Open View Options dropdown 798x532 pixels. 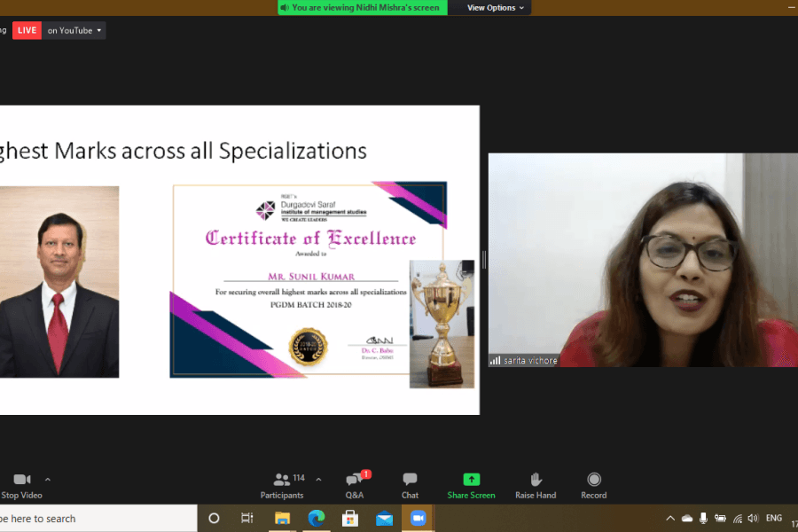[495, 8]
